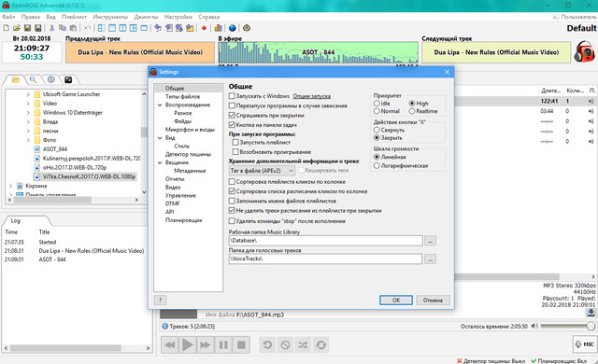Toggle the shuffle playback icon
Screen dimensions: 598x364
click(303, 345)
